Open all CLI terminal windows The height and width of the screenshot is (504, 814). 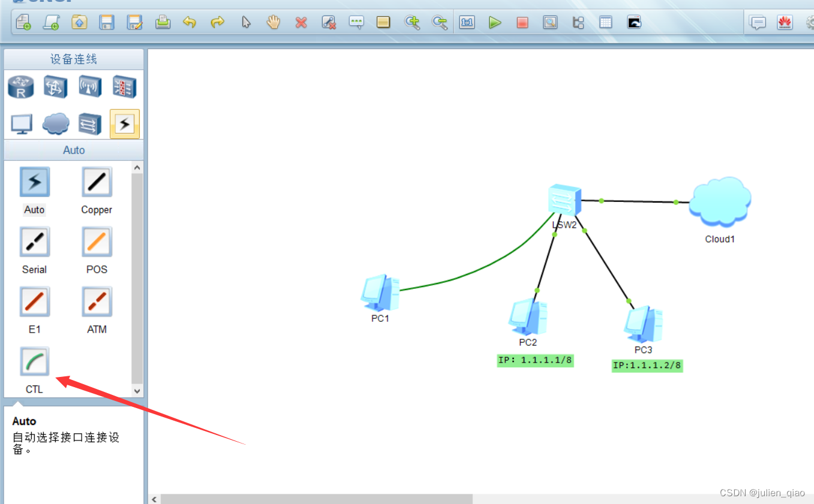tap(634, 23)
